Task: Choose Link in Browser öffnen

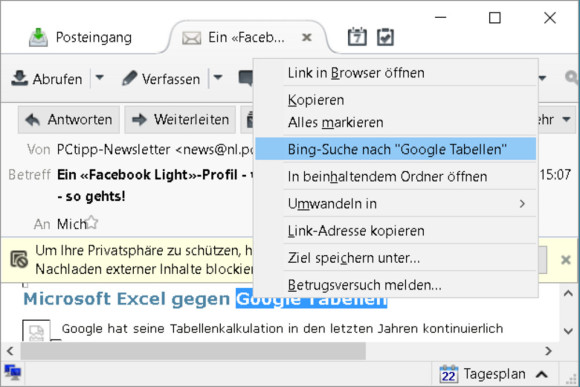Action: [395, 73]
